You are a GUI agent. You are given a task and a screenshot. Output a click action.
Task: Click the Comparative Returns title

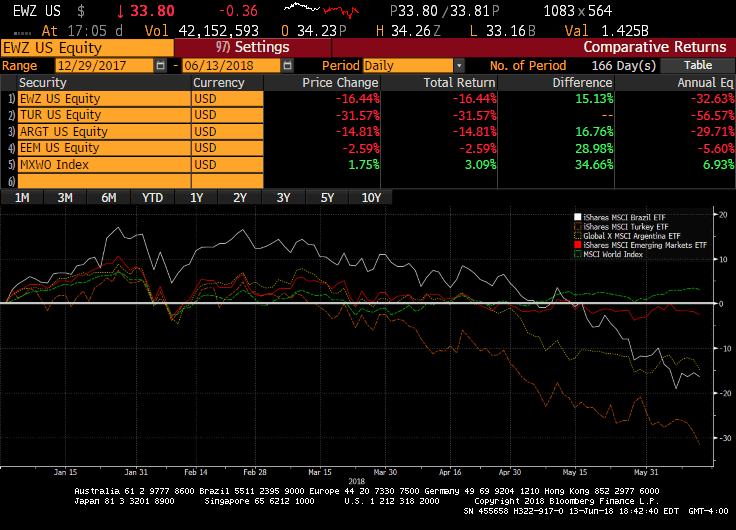[x=654, y=47]
